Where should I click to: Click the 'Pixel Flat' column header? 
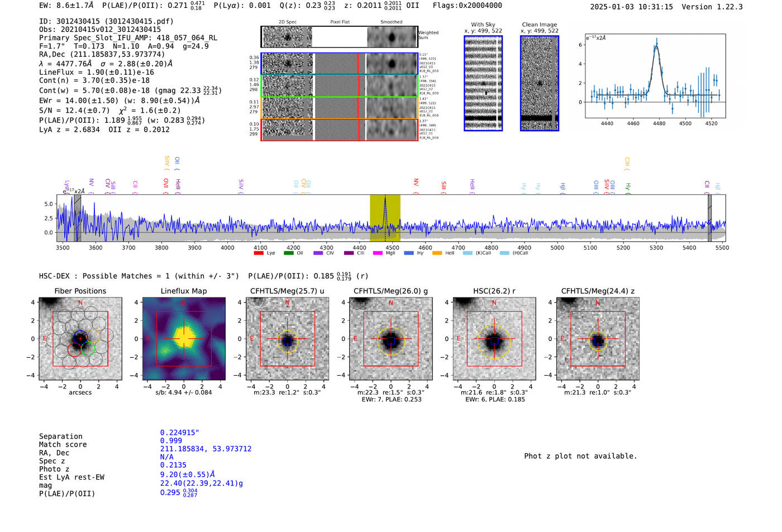tap(340, 22)
